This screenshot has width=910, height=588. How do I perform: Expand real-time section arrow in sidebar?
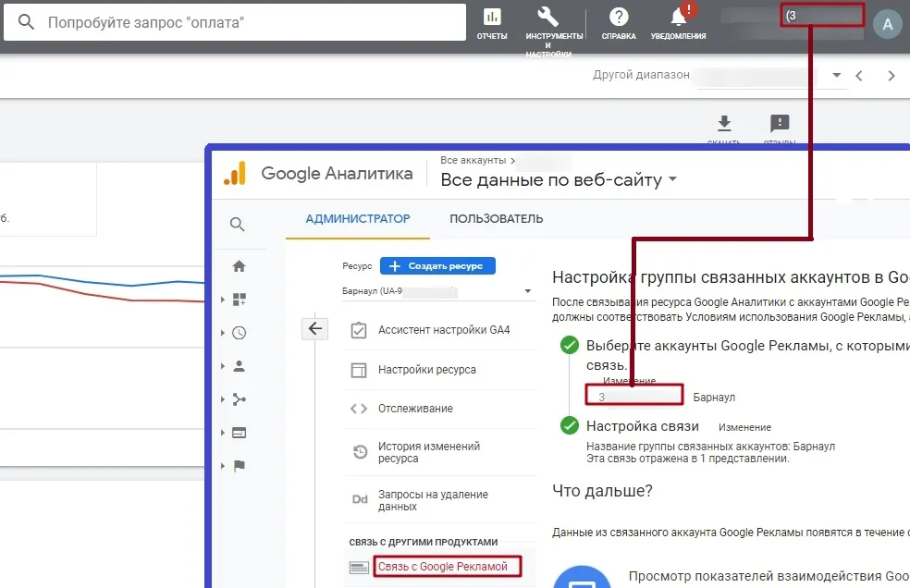[223, 333]
